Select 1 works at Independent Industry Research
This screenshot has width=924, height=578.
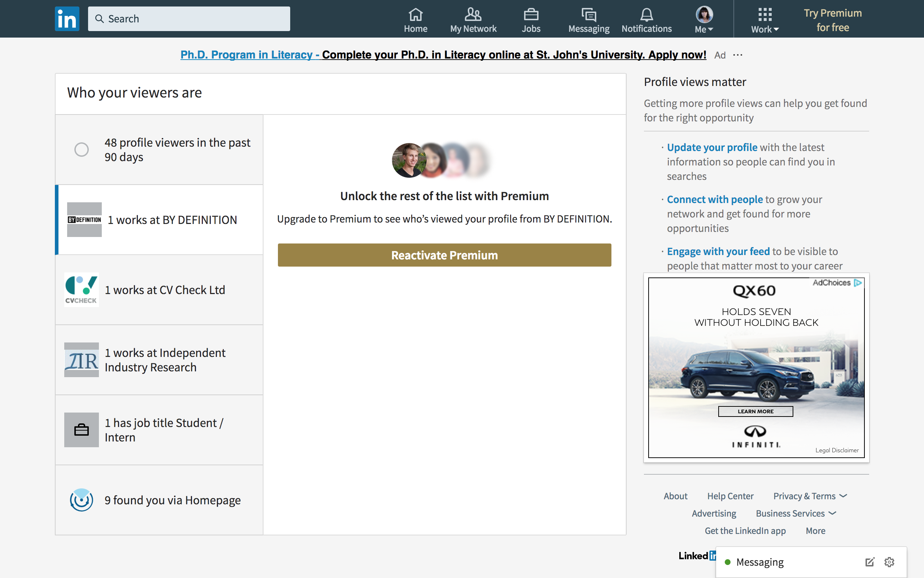tap(159, 360)
